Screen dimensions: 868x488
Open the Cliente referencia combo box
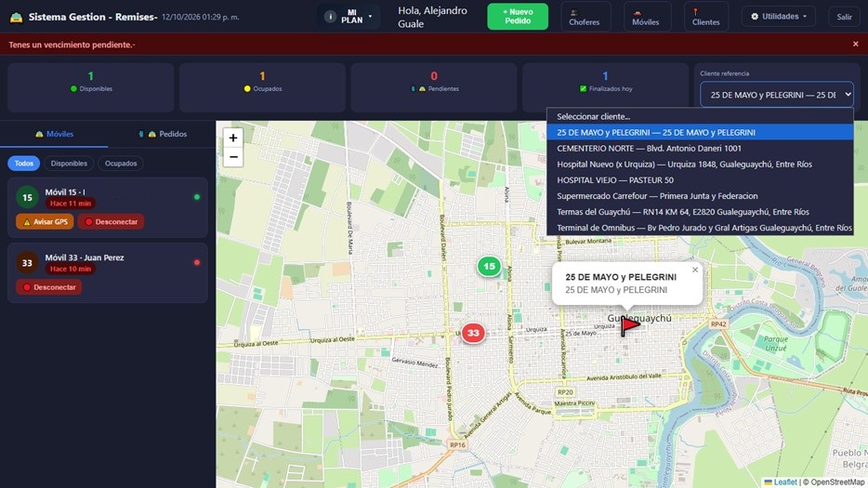777,95
